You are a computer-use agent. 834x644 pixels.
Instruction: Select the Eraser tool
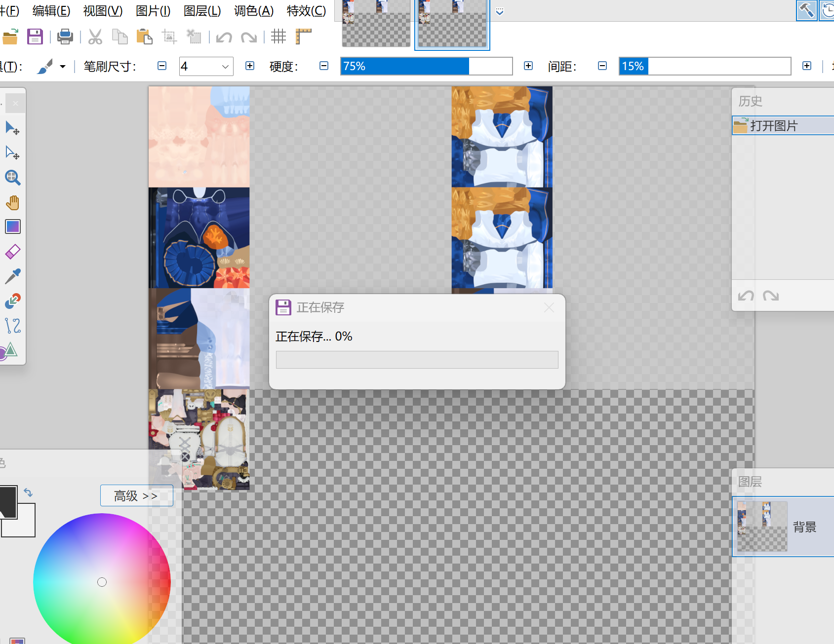click(x=12, y=252)
